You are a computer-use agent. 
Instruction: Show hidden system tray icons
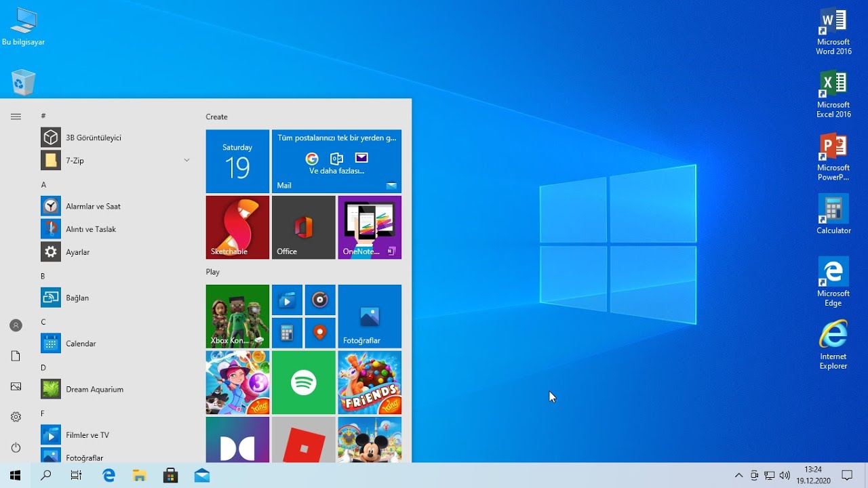tap(739, 476)
